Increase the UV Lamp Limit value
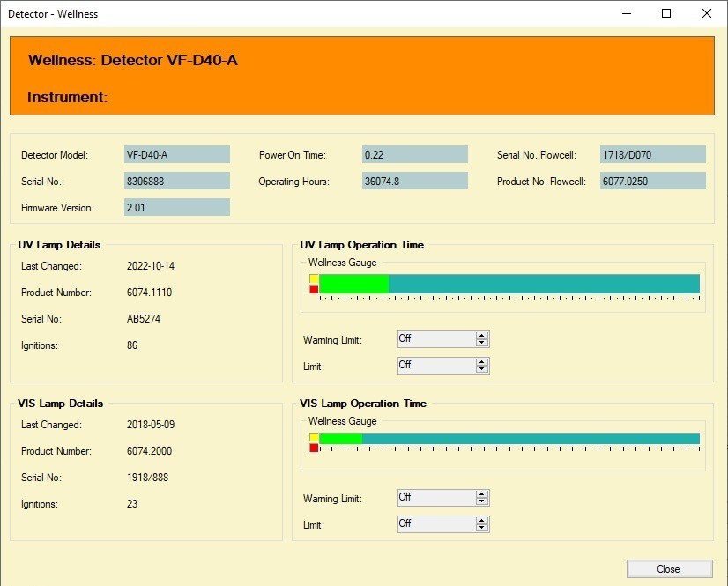Screen dimensions: 728x586 (x=482, y=361)
